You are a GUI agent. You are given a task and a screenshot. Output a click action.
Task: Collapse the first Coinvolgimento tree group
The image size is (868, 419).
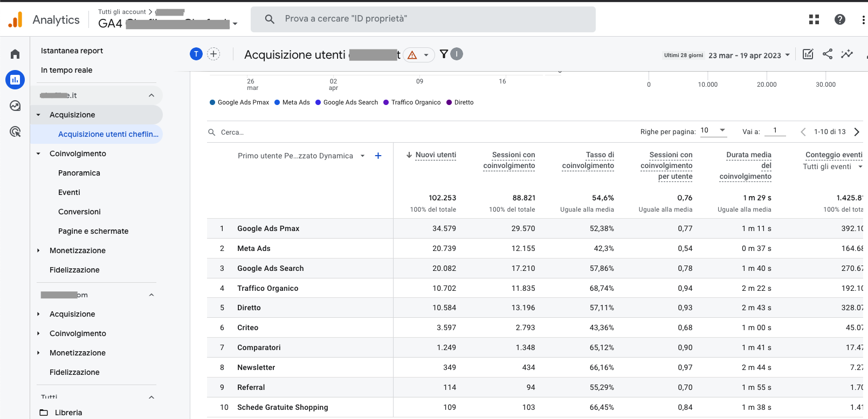(x=38, y=153)
